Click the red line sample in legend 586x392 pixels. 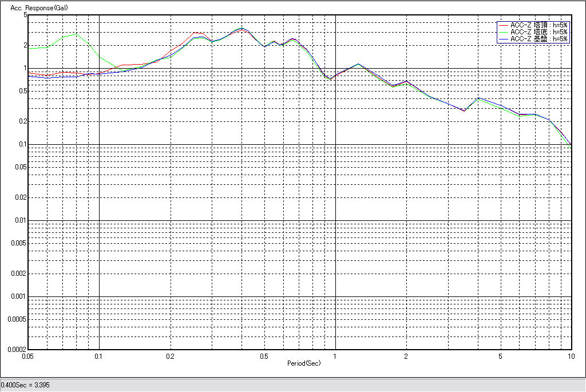point(504,25)
